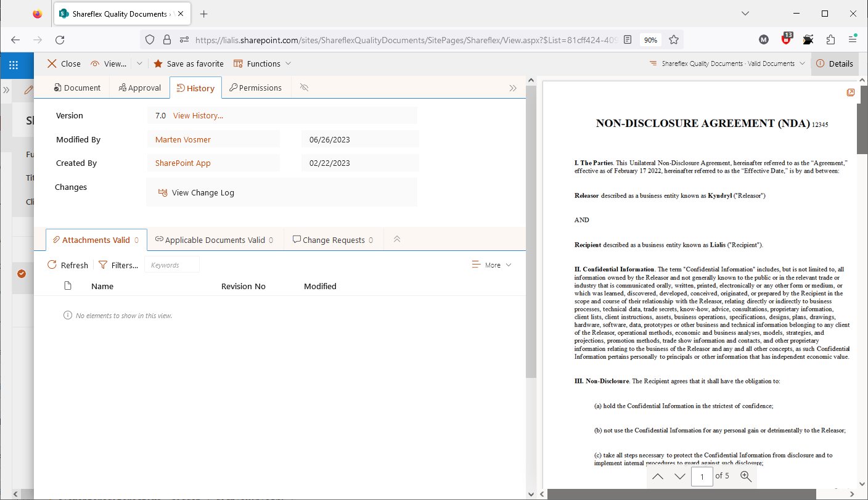Click View Change Log button
Viewport: 868px width, 500px height.
196,192
